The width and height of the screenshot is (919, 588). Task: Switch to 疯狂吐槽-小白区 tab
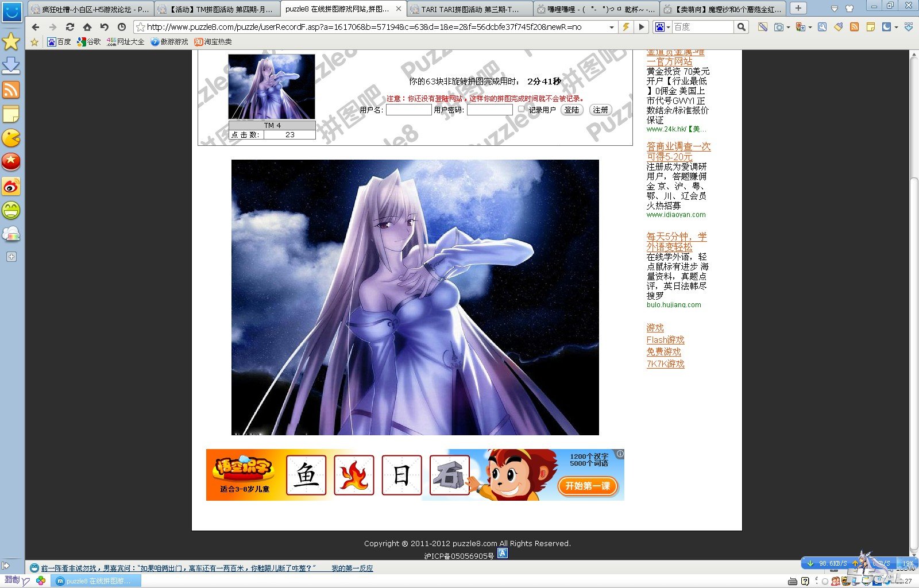[90, 9]
